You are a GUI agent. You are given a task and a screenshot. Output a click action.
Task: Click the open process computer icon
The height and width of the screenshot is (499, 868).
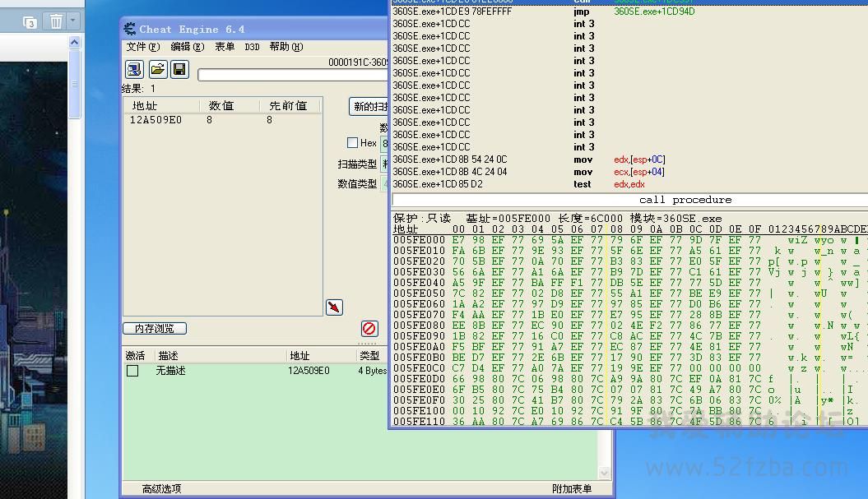coord(134,69)
